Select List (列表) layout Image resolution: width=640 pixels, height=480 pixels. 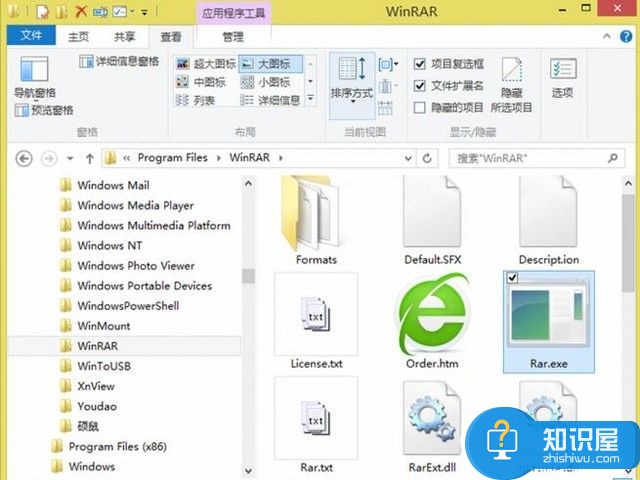[196, 100]
